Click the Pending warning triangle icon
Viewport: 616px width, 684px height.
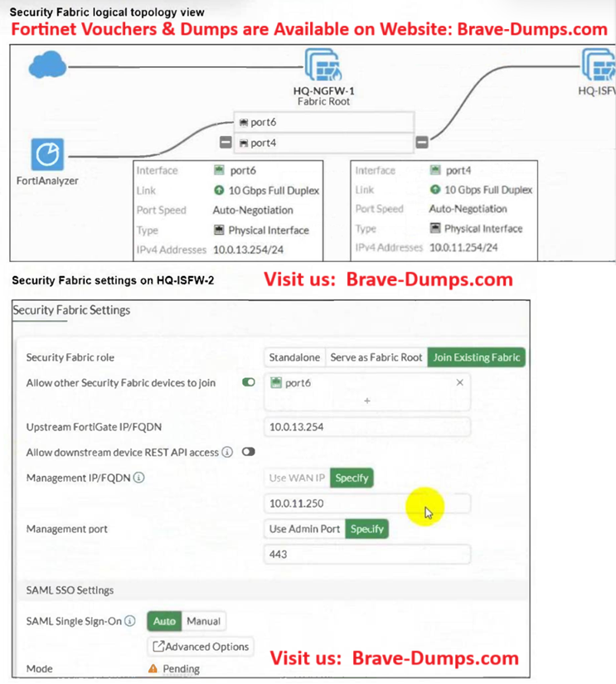tap(153, 669)
